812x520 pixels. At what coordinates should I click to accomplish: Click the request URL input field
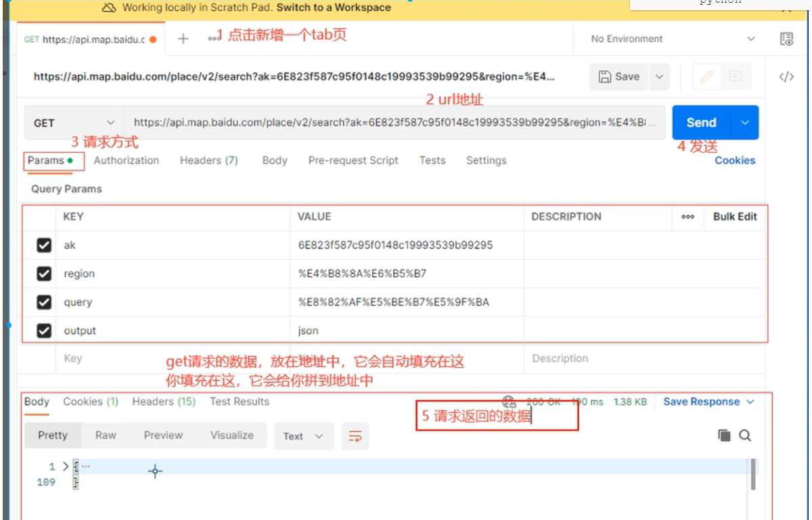coord(394,123)
